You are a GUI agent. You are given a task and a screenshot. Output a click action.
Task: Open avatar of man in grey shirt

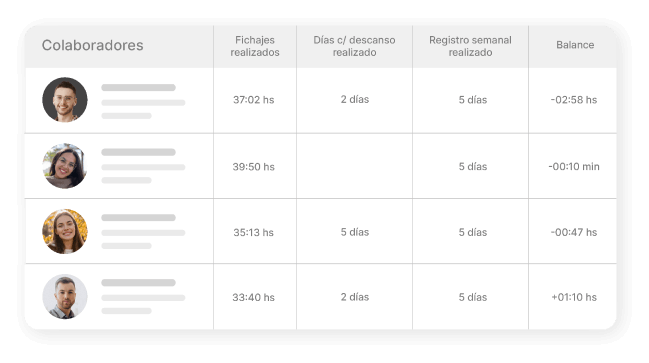[65, 296]
